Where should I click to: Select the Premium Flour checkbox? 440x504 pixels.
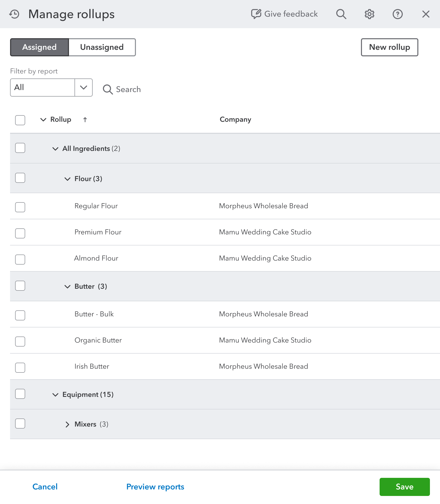(20, 233)
